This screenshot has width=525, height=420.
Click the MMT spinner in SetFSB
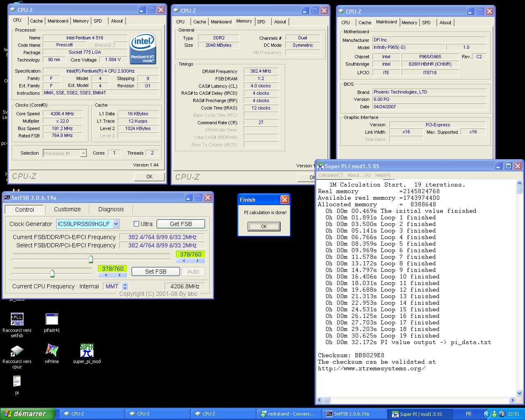click(125, 286)
